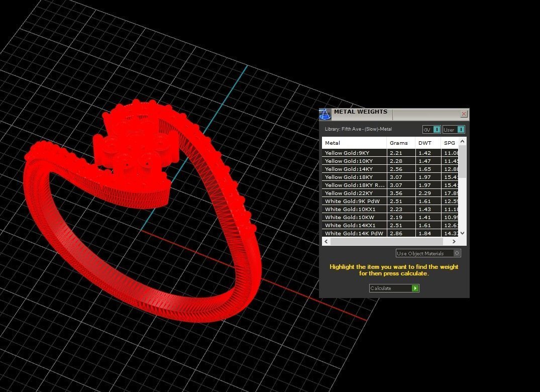Select the Yellow Gold:9KY row
The width and height of the screenshot is (540, 392).
point(390,153)
